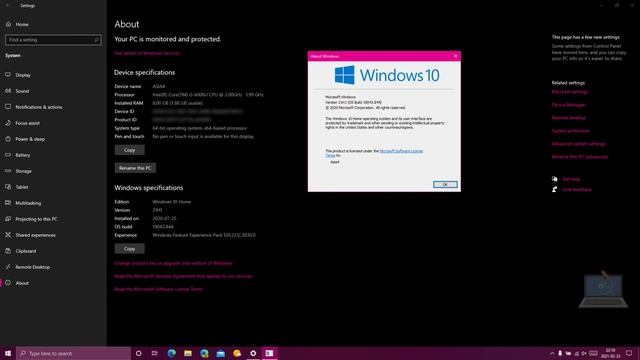
Task: Click the System category heading
Action: pyautogui.click(x=13, y=56)
